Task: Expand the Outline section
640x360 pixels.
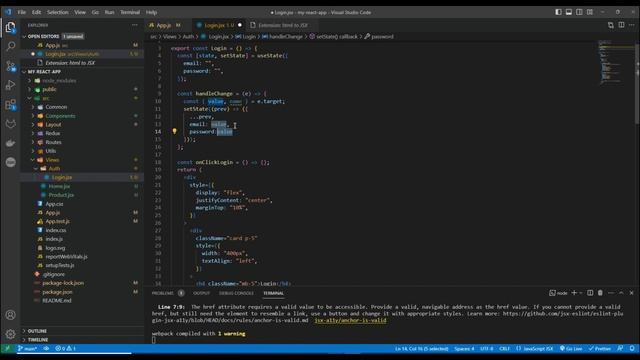Action: [x=37, y=331]
